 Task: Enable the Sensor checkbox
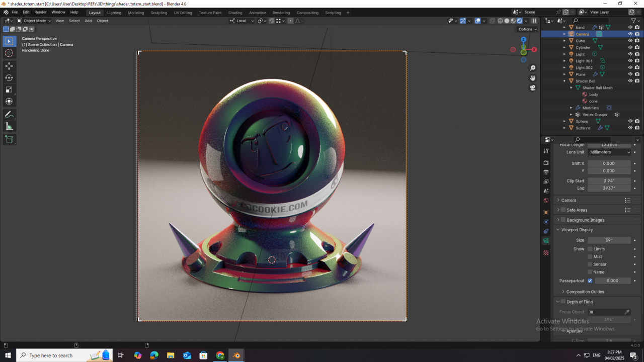pyautogui.click(x=590, y=264)
